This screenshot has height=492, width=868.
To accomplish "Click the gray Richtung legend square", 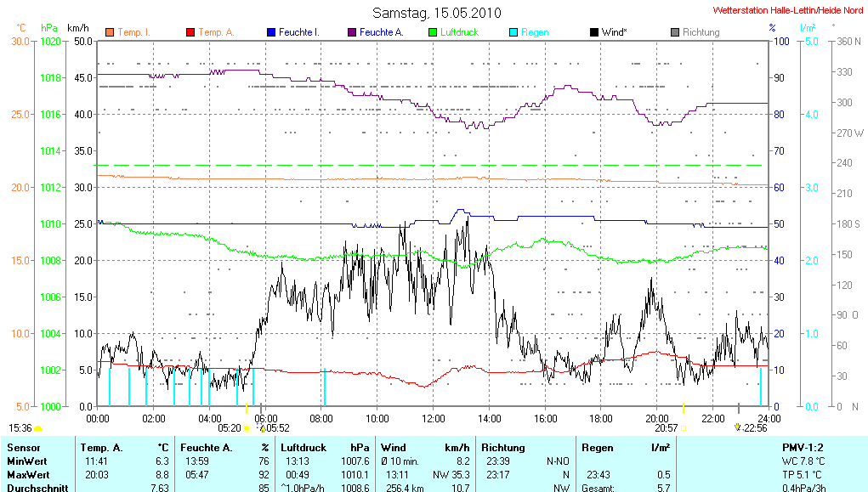I will click(x=674, y=32).
